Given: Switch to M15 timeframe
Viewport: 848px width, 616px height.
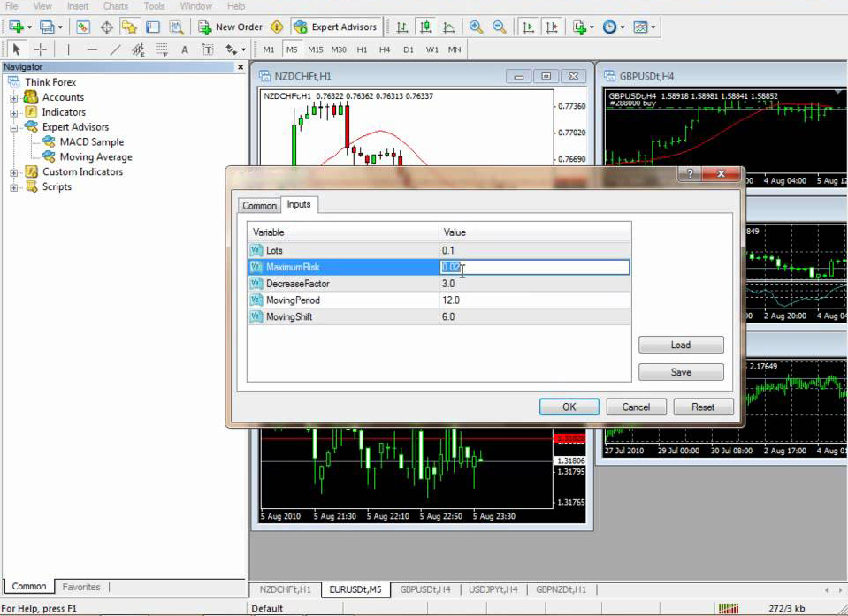Looking at the screenshot, I should coord(315,49).
